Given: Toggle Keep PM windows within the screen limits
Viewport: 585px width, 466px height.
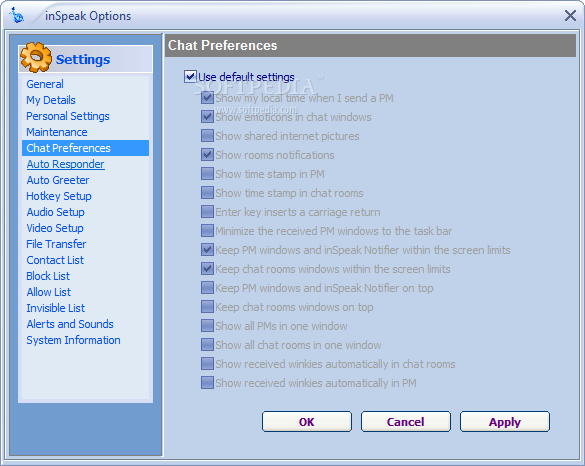Looking at the screenshot, I should point(207,250).
